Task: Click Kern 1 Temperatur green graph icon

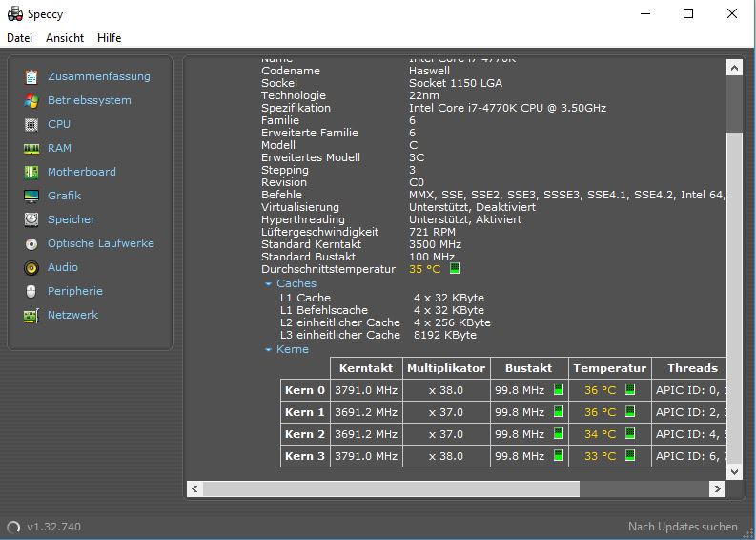Action: (629, 411)
